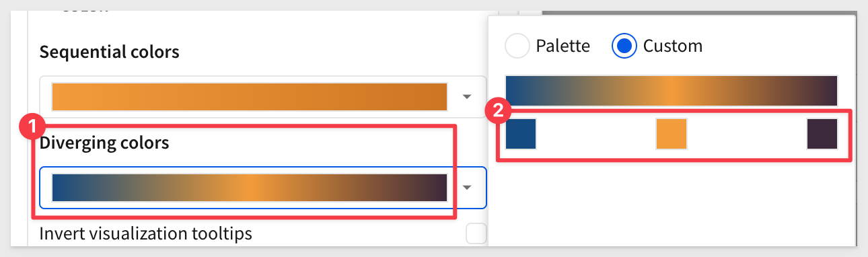Pick the dark purple color swatch
Screen dimensions: 868x257
[x=822, y=133]
